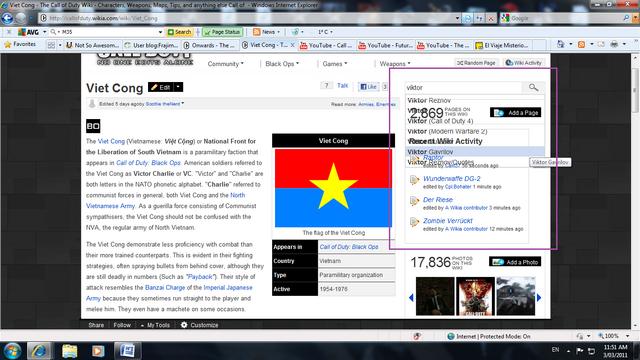Viewport: 640px width, 360px height.
Task: Refresh the page with the refresh icon
Action: [x=479, y=18]
